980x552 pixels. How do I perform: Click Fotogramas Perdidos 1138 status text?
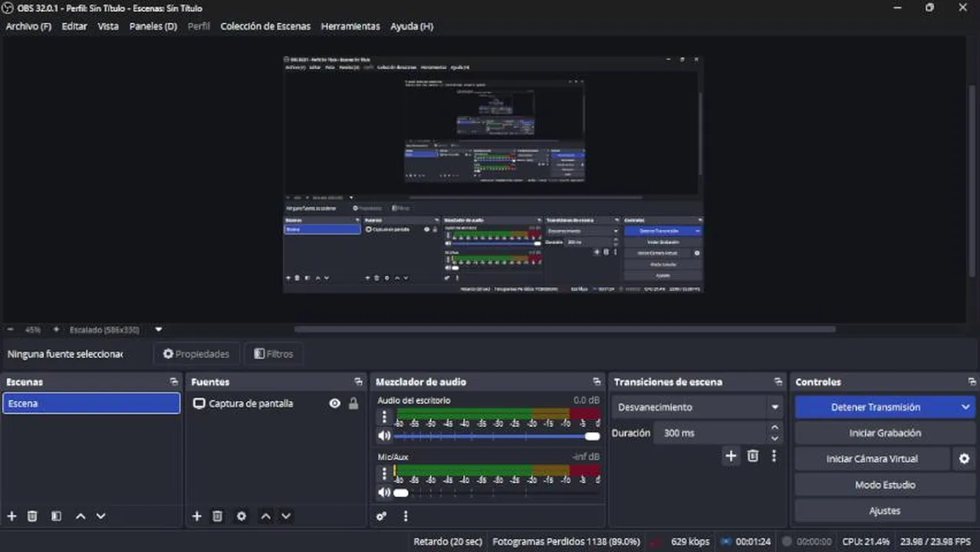[566, 541]
